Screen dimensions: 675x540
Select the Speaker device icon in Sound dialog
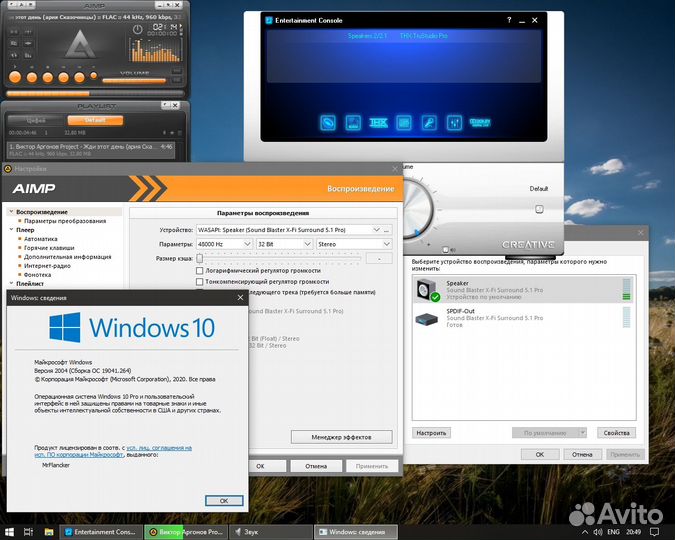click(428, 290)
